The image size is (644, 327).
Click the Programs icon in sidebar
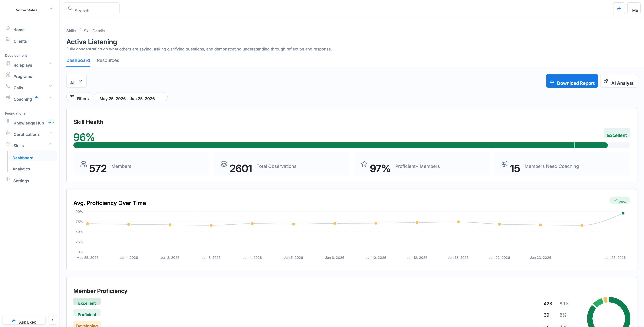tap(8, 75)
